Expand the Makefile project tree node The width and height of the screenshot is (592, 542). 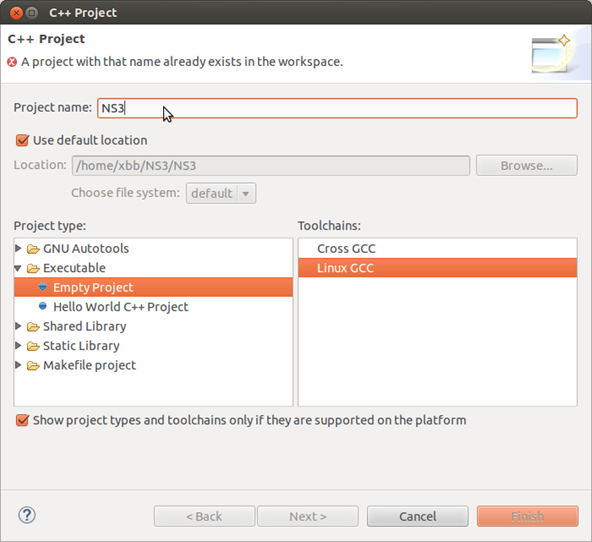[x=18, y=365]
